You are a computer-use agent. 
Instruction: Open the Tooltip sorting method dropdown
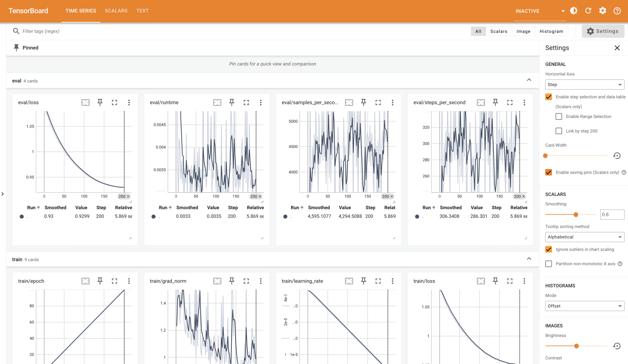[585, 237]
